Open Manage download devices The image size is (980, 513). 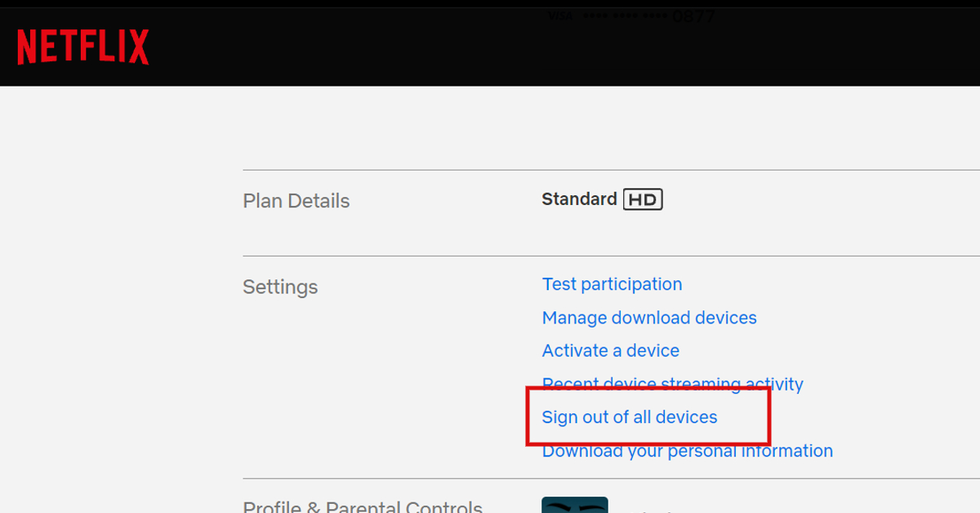[x=649, y=318]
